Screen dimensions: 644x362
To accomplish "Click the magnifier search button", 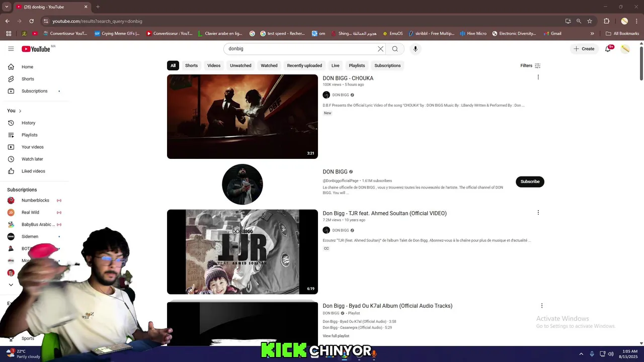I will pyautogui.click(x=395, y=49).
